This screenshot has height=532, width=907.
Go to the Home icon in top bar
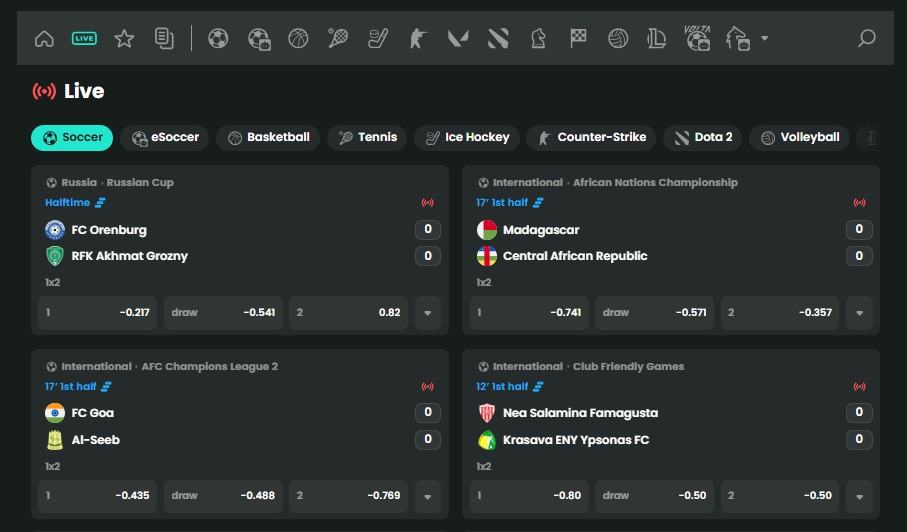pyautogui.click(x=44, y=39)
